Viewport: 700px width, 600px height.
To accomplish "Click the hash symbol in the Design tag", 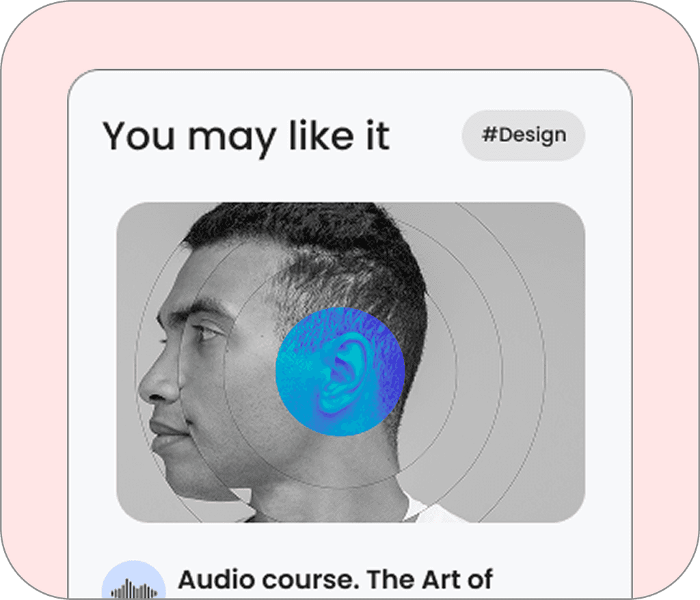I will coord(489,134).
